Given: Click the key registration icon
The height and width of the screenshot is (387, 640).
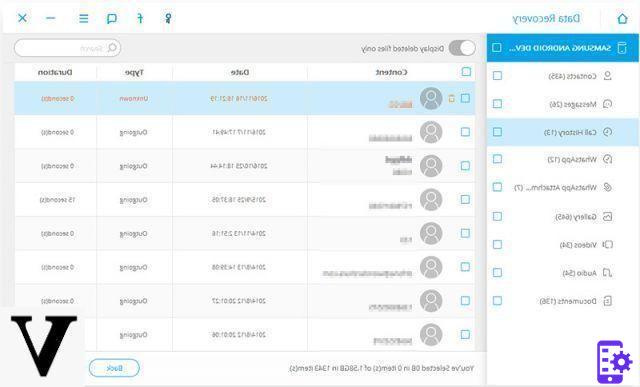Looking at the screenshot, I should click(x=168, y=18).
